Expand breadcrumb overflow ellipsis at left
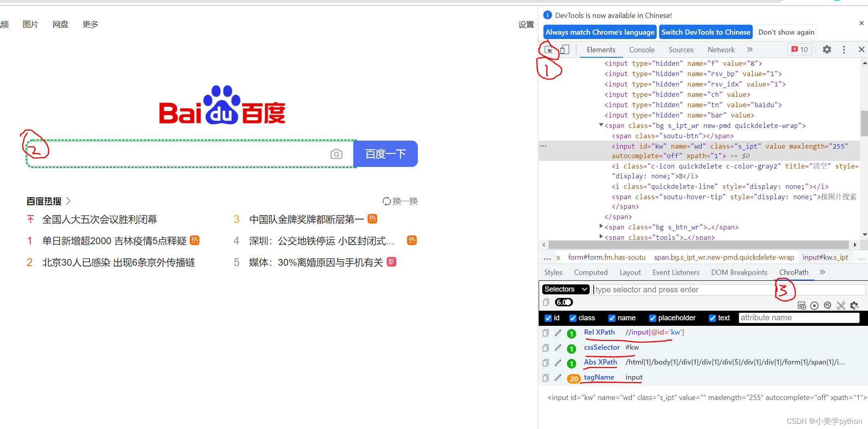The image size is (868, 429). tap(547, 258)
